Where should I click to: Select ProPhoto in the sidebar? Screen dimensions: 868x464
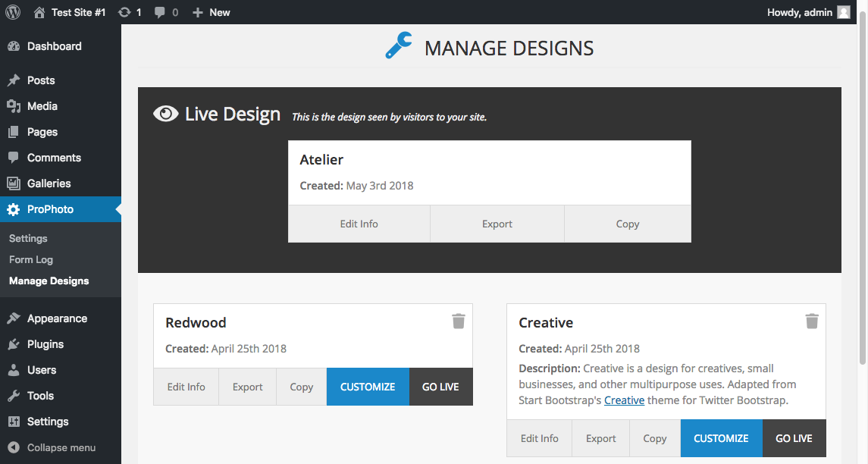[x=61, y=209]
